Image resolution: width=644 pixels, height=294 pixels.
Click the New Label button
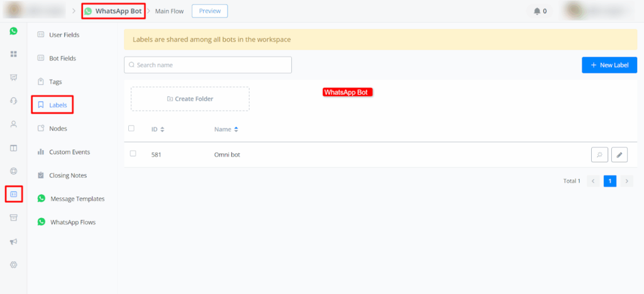[x=609, y=65]
